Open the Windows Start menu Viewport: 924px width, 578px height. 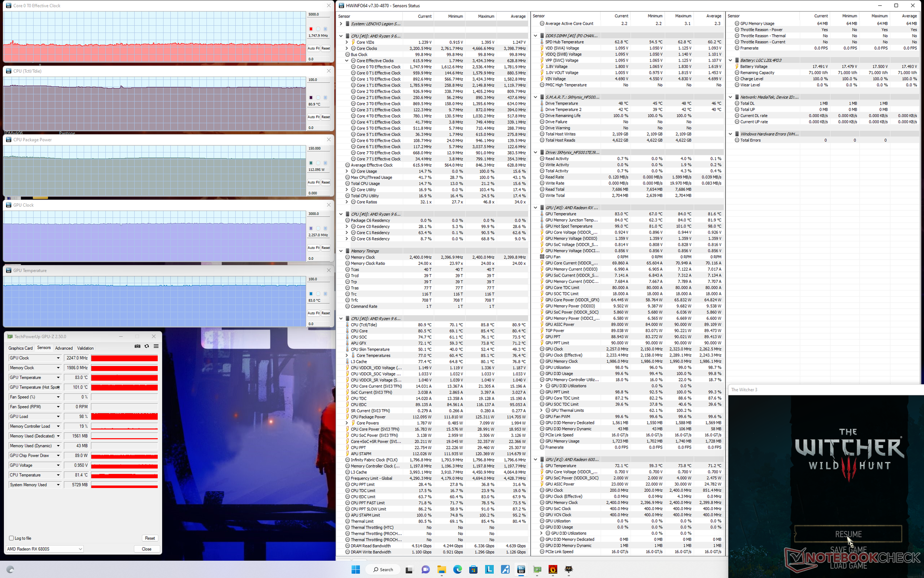[x=356, y=569]
